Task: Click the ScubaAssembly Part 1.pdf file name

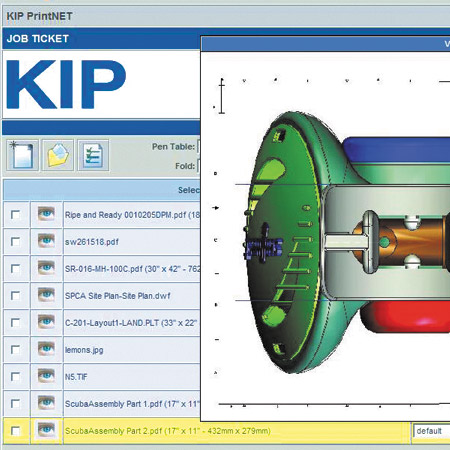Action: click(x=132, y=404)
